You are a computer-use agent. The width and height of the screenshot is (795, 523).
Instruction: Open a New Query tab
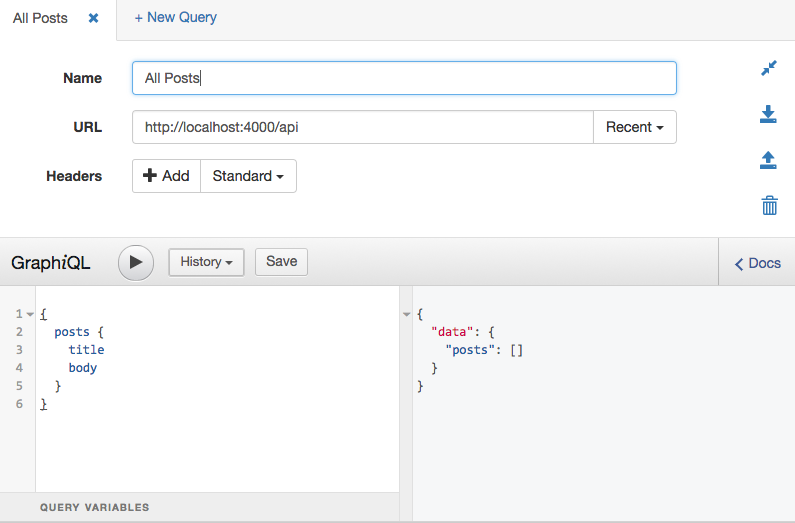[x=175, y=17]
